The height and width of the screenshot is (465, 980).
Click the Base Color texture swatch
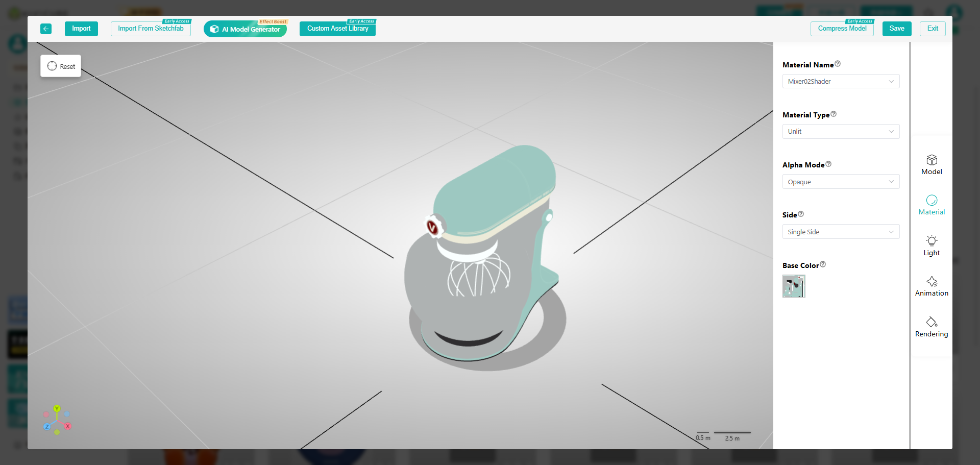tap(794, 286)
